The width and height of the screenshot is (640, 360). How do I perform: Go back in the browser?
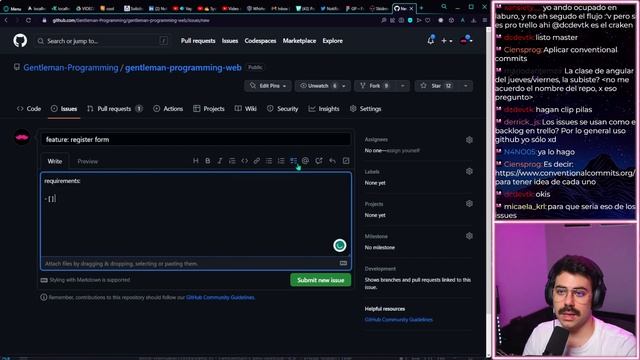pos(6,20)
